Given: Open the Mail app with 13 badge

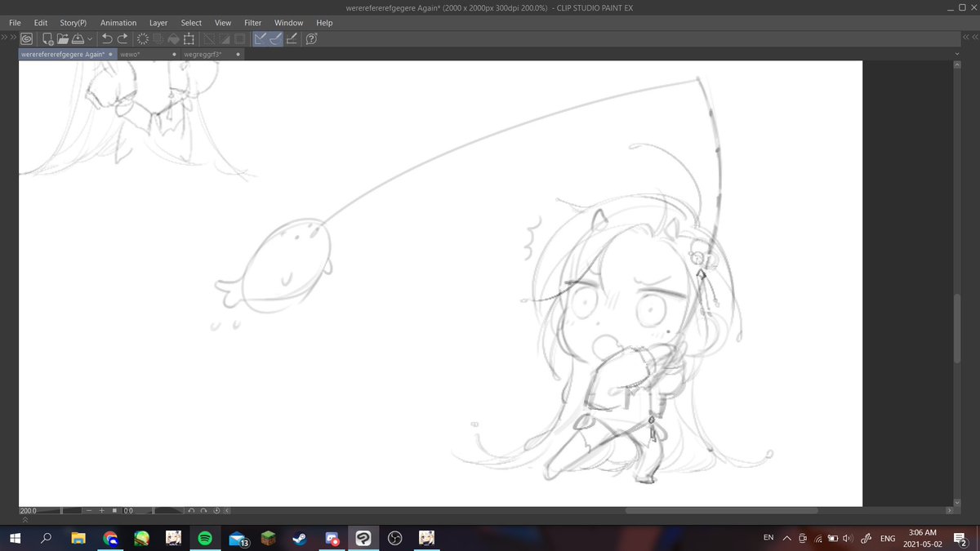Looking at the screenshot, I should pos(237,538).
